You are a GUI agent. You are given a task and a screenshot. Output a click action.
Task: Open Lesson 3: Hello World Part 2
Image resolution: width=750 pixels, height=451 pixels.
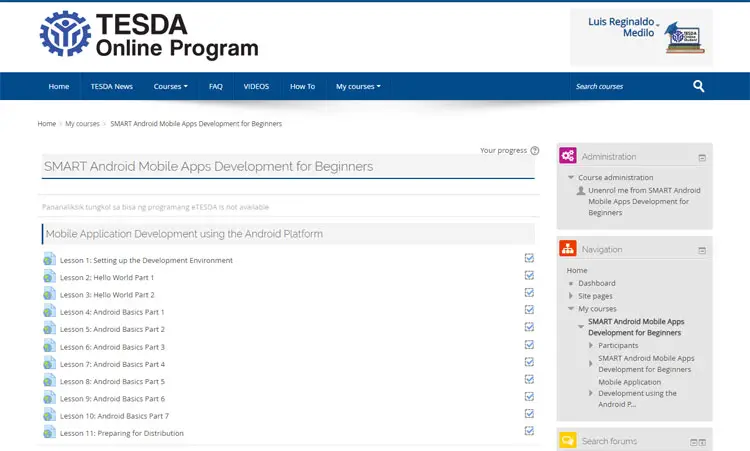(107, 295)
